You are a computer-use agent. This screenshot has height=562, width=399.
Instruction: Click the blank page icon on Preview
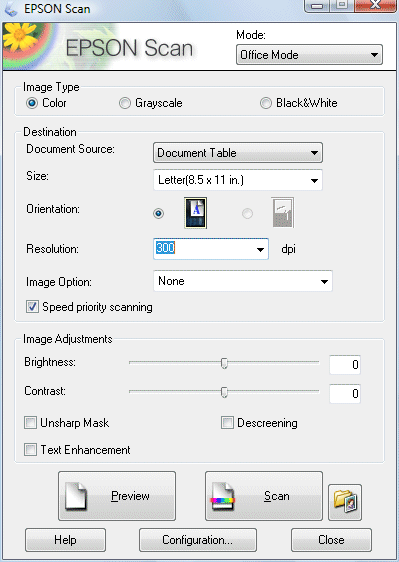76,496
